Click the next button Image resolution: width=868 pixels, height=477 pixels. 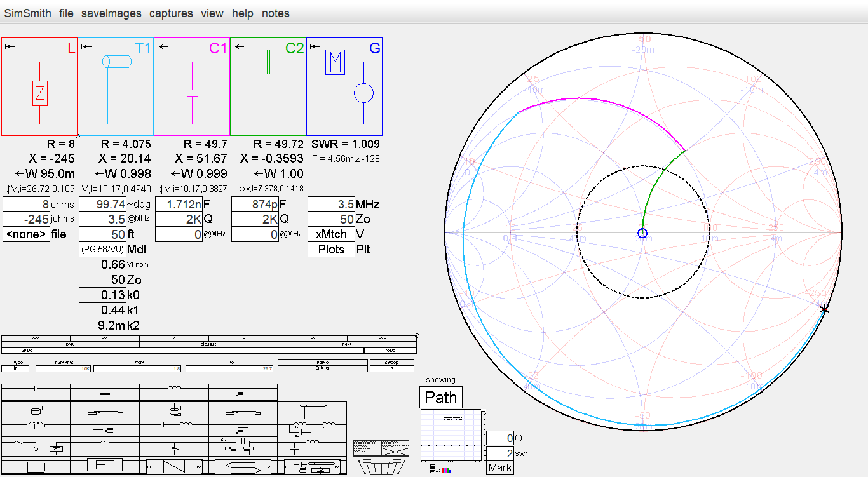(347, 344)
